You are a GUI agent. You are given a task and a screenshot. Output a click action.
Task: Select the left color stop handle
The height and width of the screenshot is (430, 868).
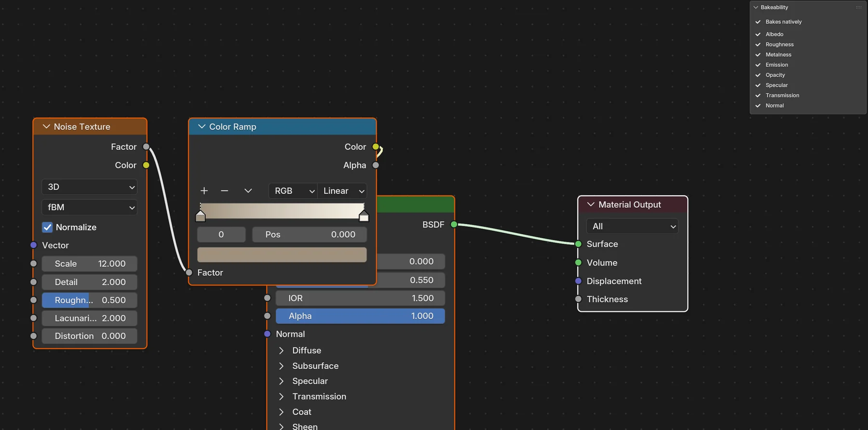pos(201,216)
